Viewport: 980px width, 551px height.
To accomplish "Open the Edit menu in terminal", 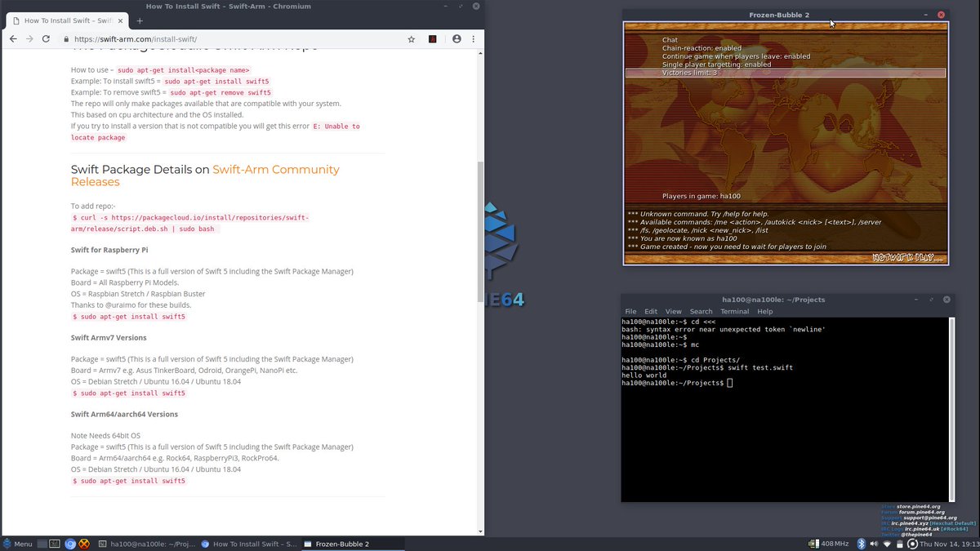I will [x=651, y=311].
